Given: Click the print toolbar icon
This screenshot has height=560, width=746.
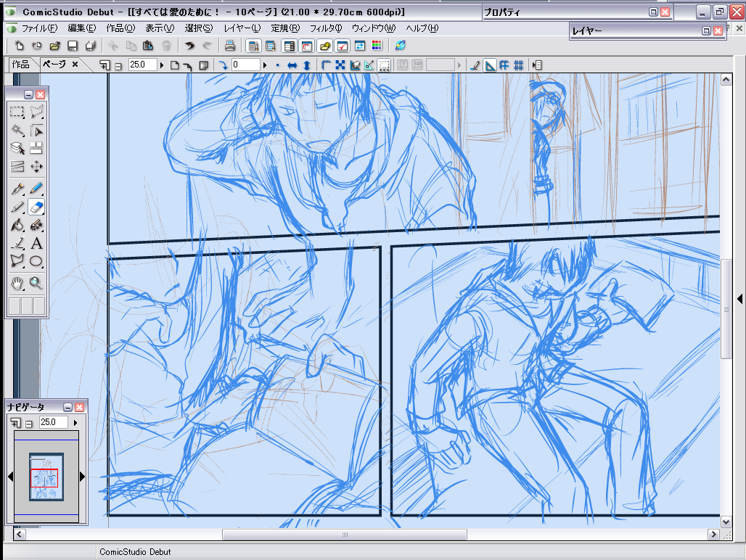Looking at the screenshot, I should [230, 46].
